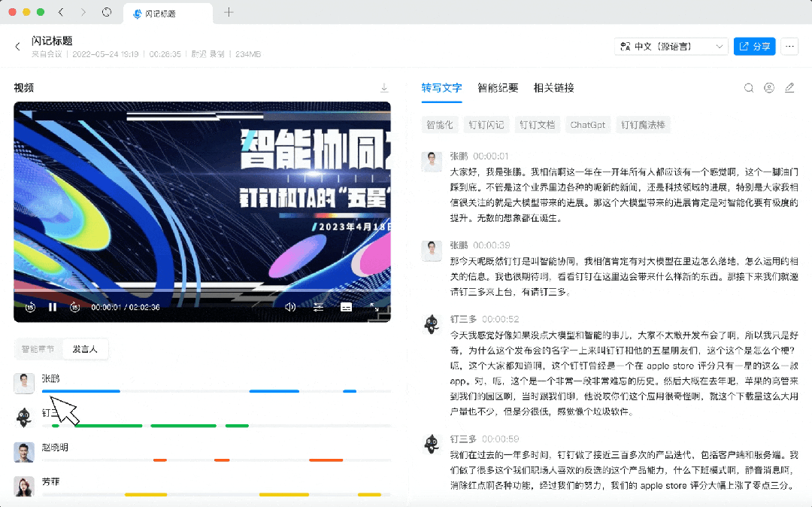Search the transcript with magnifier icon
This screenshot has height=507, width=812.
pyautogui.click(x=749, y=88)
